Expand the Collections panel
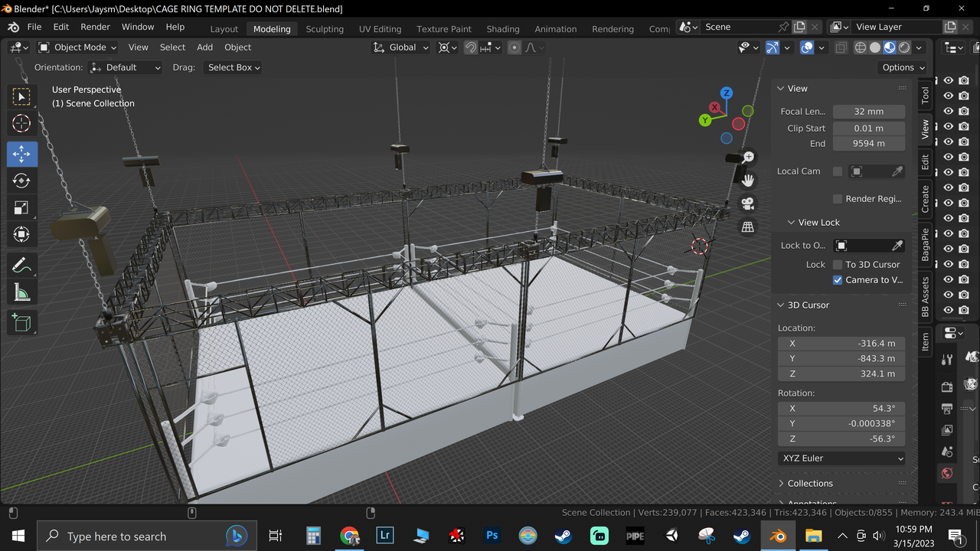Viewport: 980px width, 551px height. 781,484
